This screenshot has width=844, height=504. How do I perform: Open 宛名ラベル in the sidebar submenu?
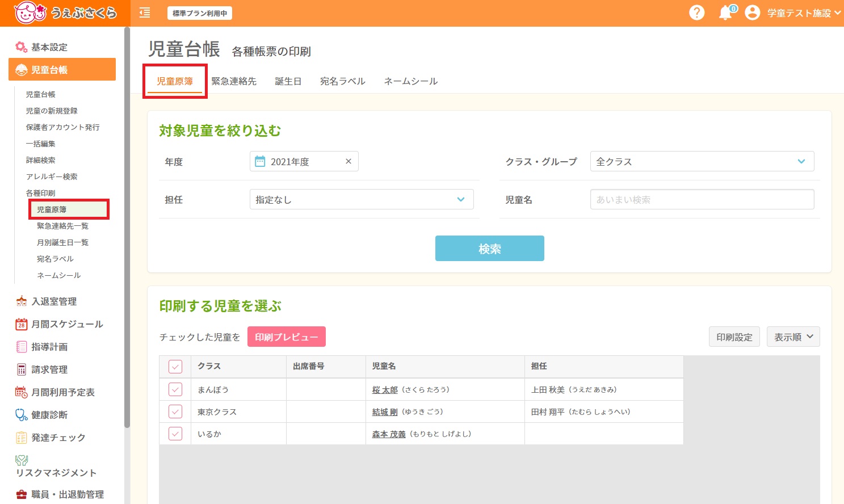pos(55,259)
